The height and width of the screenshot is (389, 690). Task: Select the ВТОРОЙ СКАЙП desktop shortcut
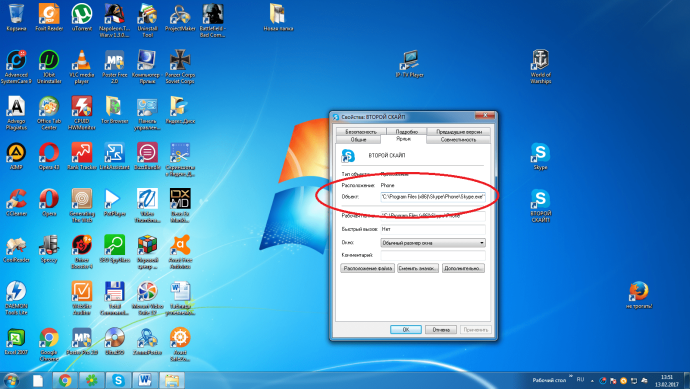[540, 206]
